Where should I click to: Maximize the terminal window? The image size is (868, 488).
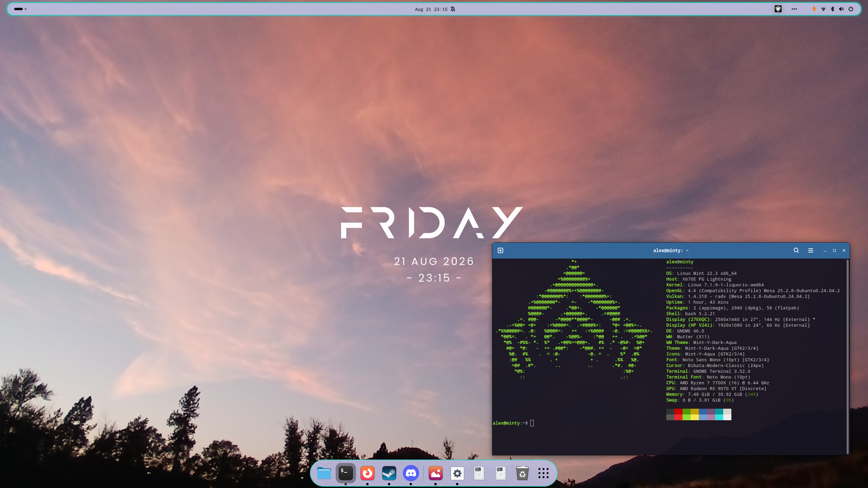[834, 250]
